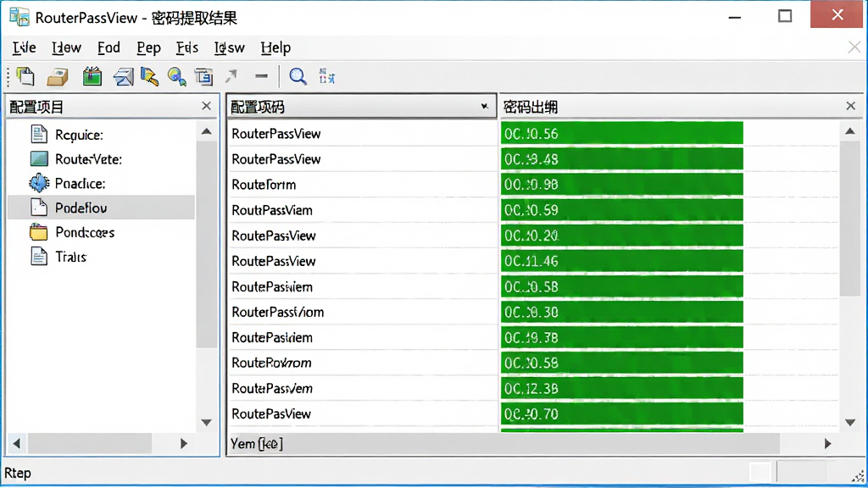Click down arrow of left panel scrollbar
868x488 pixels.
pyautogui.click(x=207, y=423)
